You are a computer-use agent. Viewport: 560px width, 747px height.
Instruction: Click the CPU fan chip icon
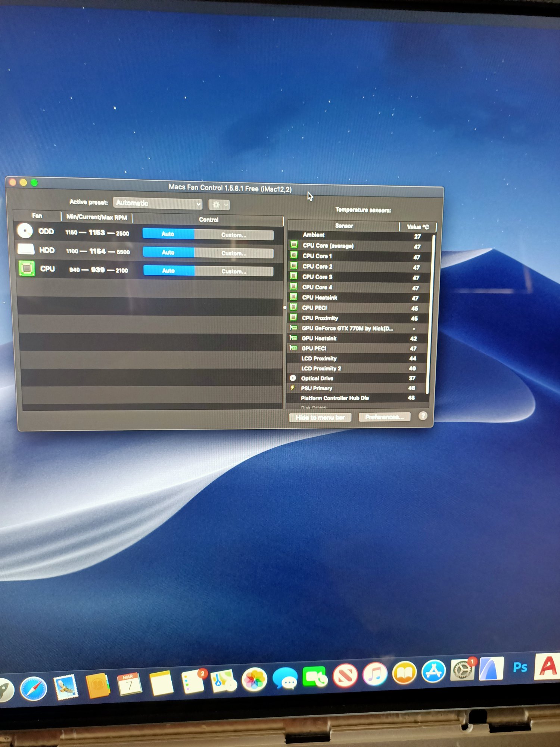click(27, 268)
